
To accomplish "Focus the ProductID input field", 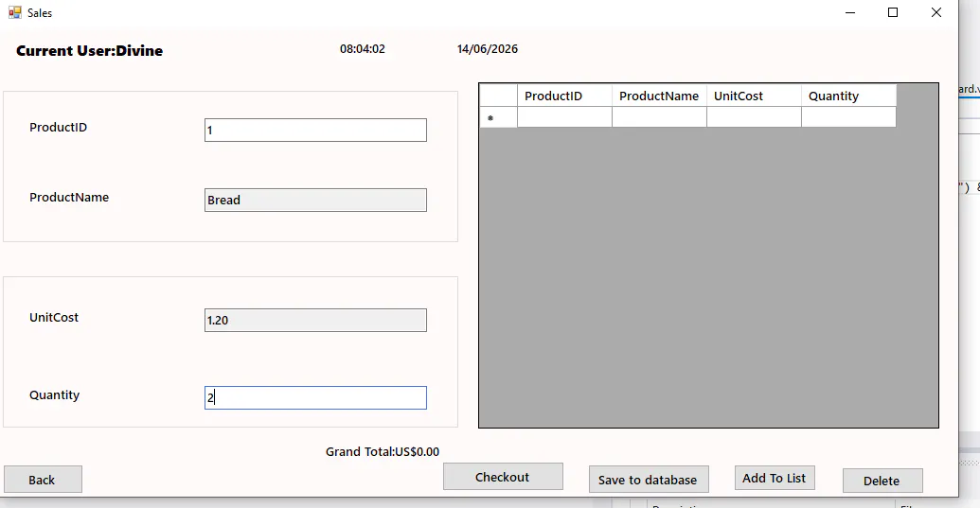I will (x=315, y=130).
